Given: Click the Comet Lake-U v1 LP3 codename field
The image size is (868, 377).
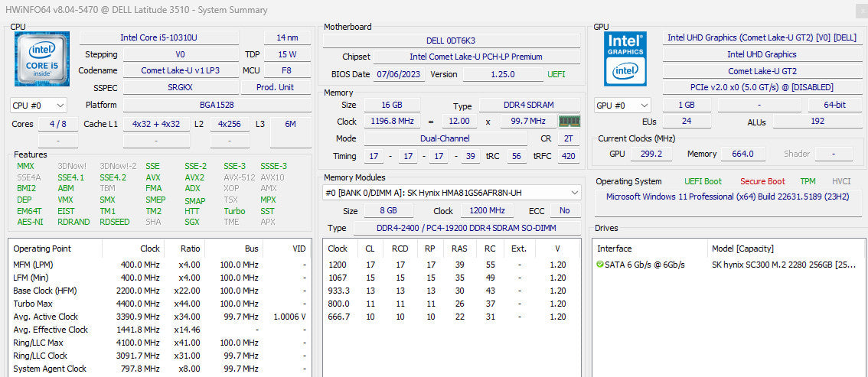Looking at the screenshot, I should tap(181, 71).
